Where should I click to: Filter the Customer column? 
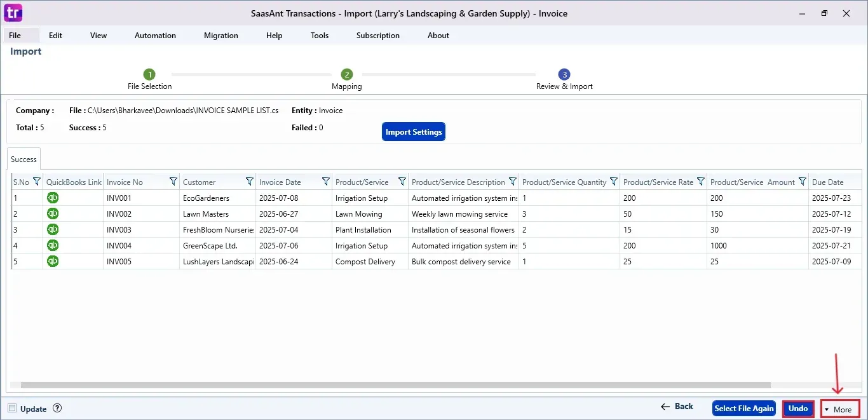249,182
